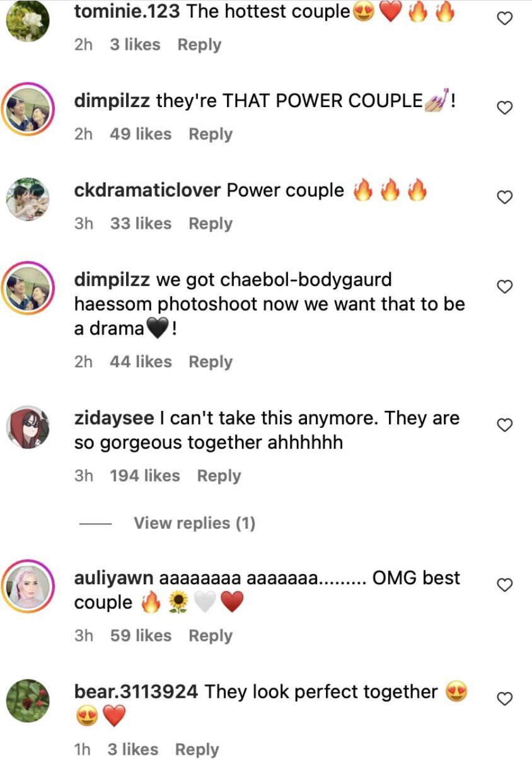Open the bear.3113924 username link

coord(136,692)
